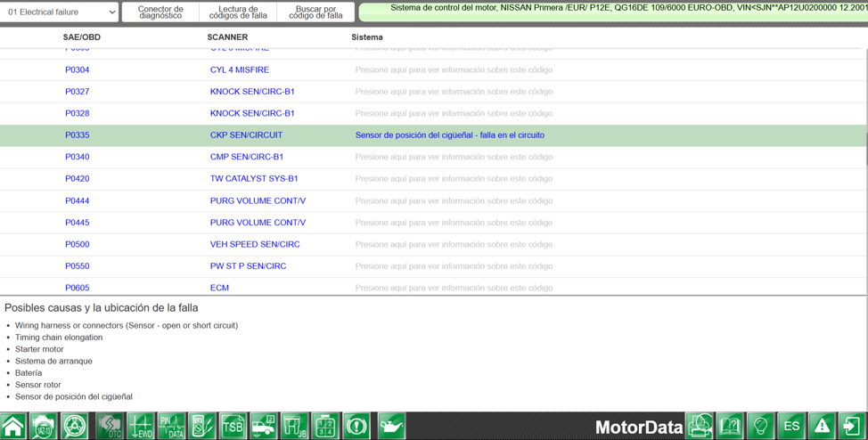Open engine identification icon labeled 1AZ-13
The width and height of the screenshot is (868, 440).
pyautogui.click(x=43, y=426)
